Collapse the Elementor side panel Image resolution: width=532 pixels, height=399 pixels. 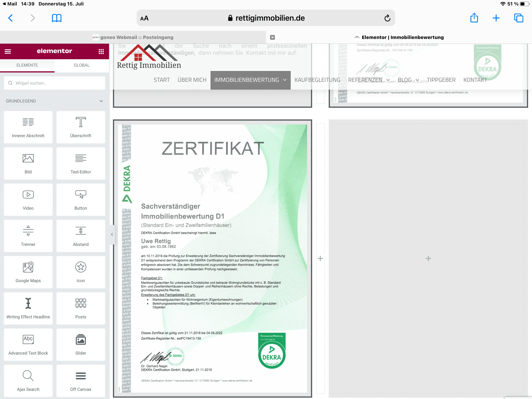[112, 234]
